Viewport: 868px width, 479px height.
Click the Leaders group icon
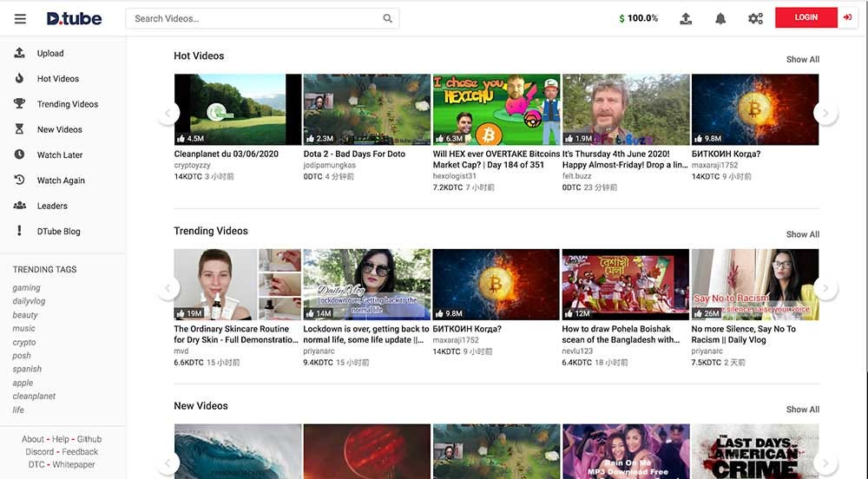tap(19, 205)
